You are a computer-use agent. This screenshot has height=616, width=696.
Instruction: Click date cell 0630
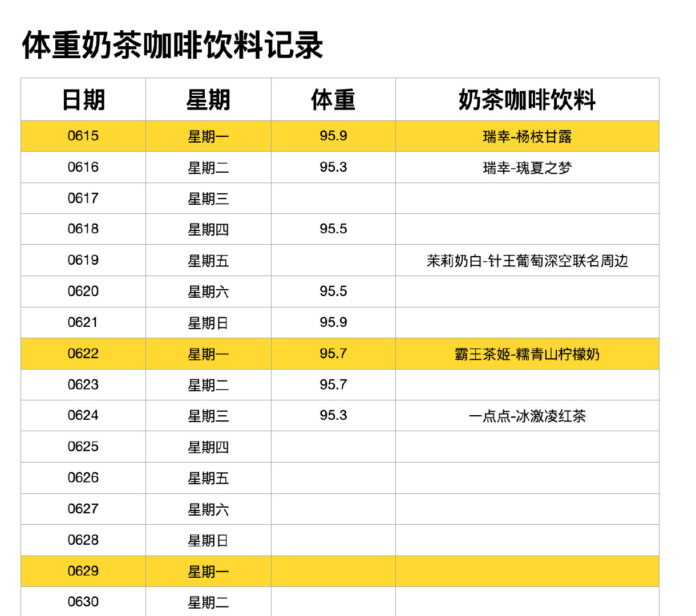(83, 602)
